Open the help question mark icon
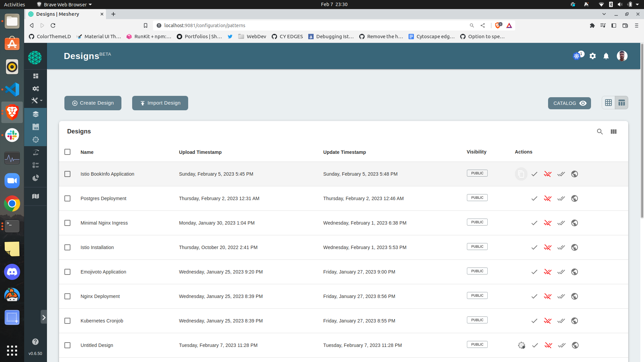This screenshot has height=362, width=644. click(35, 342)
